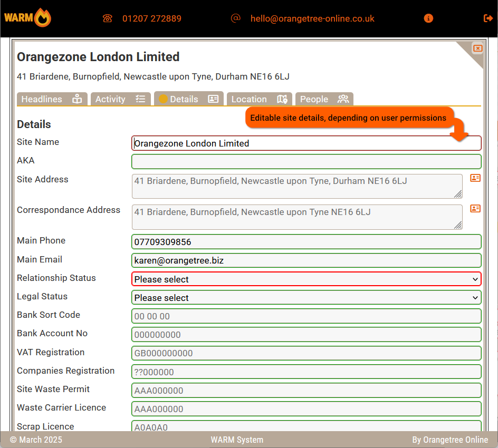This screenshot has height=448, width=498.
Task: Click the hello@orangetree-online.co.uk email link
Action: click(312, 18)
